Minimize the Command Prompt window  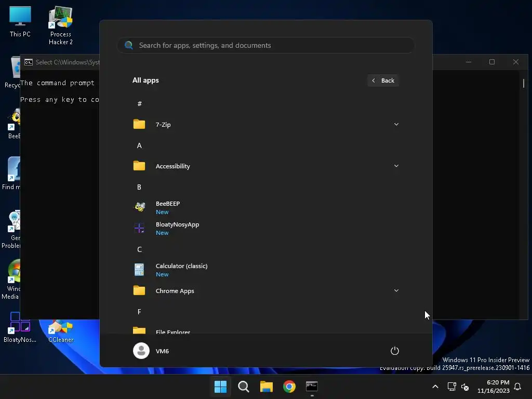point(469,62)
